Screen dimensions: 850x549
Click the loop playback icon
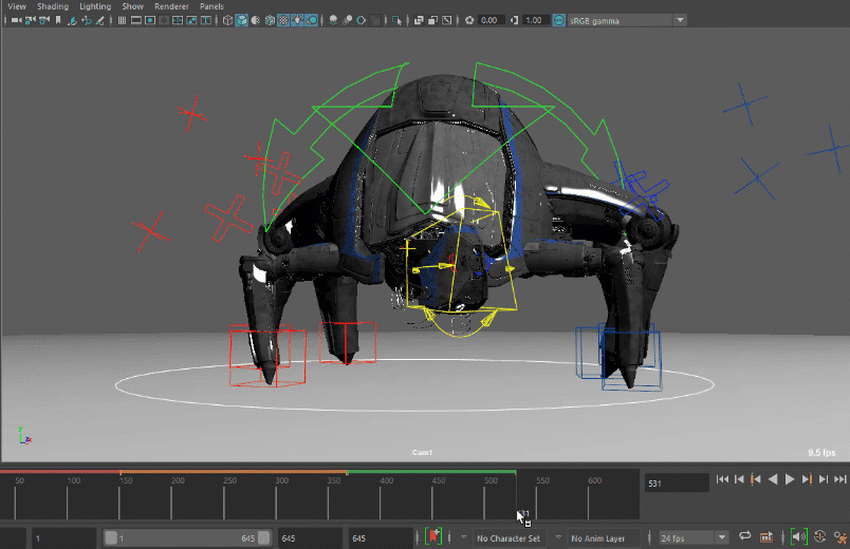pos(744,538)
